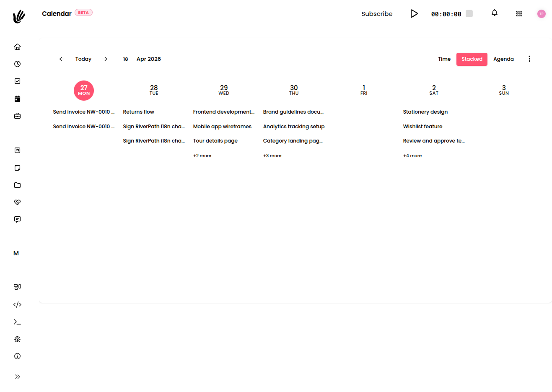Open the Analytics tracking setup event
552x392 pixels.
[x=294, y=127]
